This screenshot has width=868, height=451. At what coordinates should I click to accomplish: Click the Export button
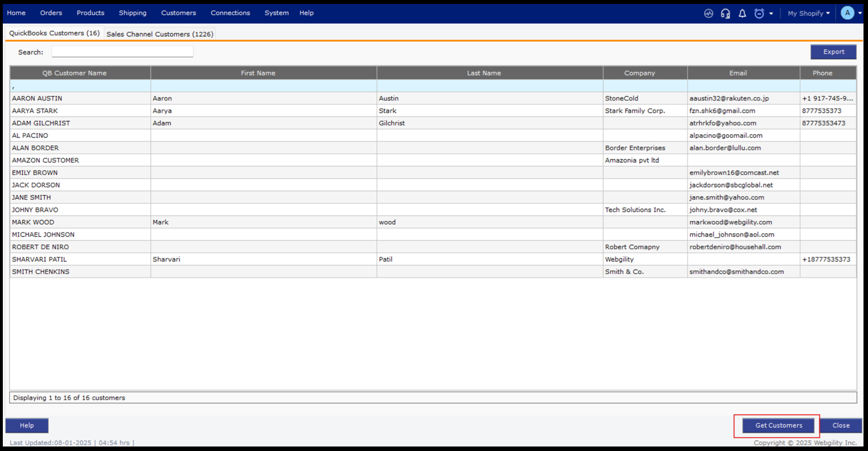tap(833, 52)
